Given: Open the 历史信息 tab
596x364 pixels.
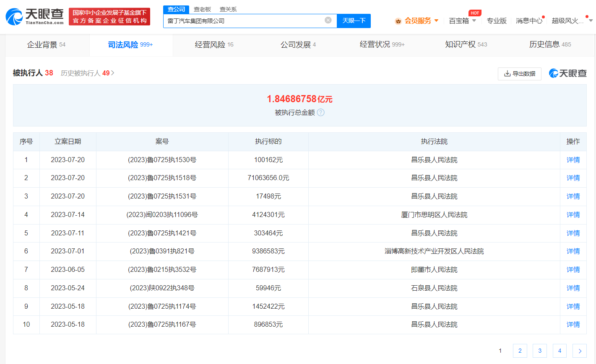Looking at the screenshot, I should click(x=550, y=45).
